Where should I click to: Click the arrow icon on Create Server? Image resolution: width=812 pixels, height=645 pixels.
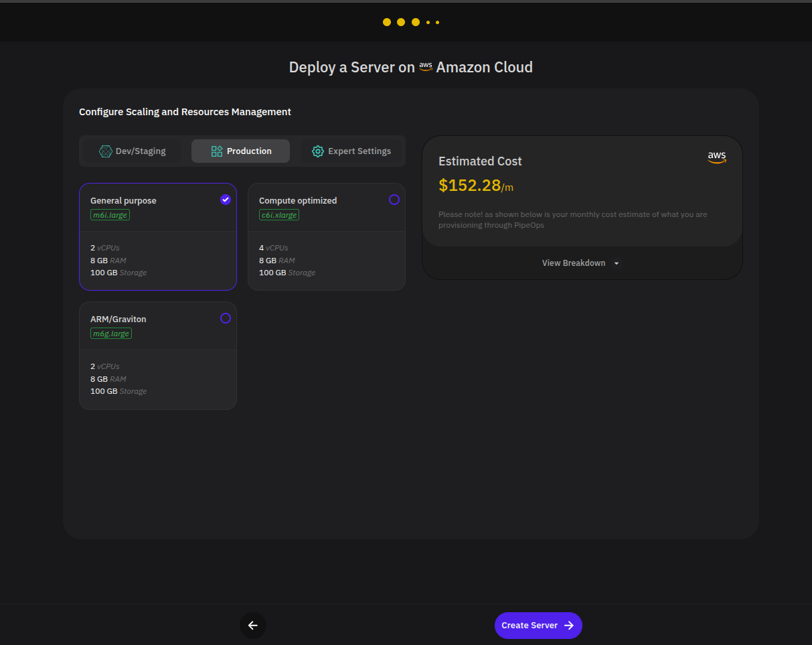pyautogui.click(x=569, y=626)
